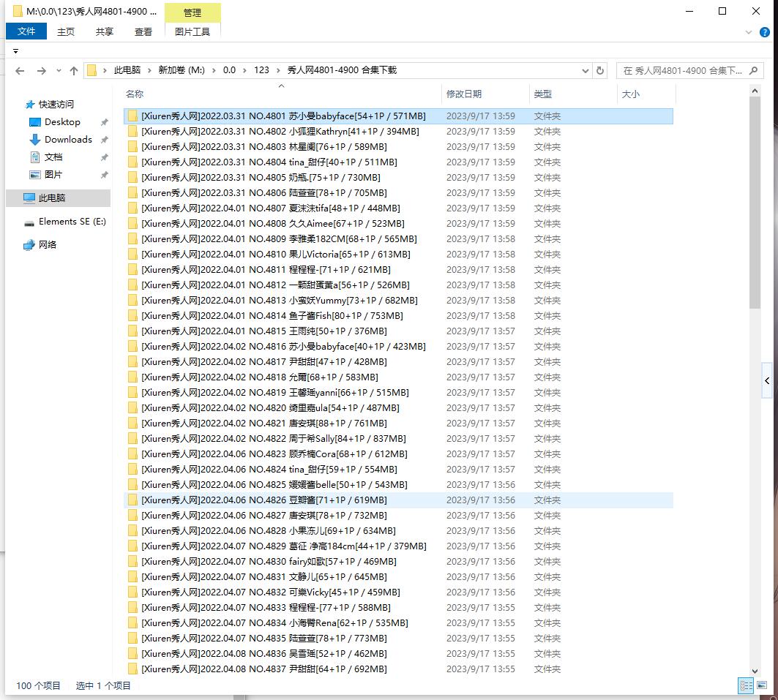Open Downloads in the navigation pane

point(68,139)
